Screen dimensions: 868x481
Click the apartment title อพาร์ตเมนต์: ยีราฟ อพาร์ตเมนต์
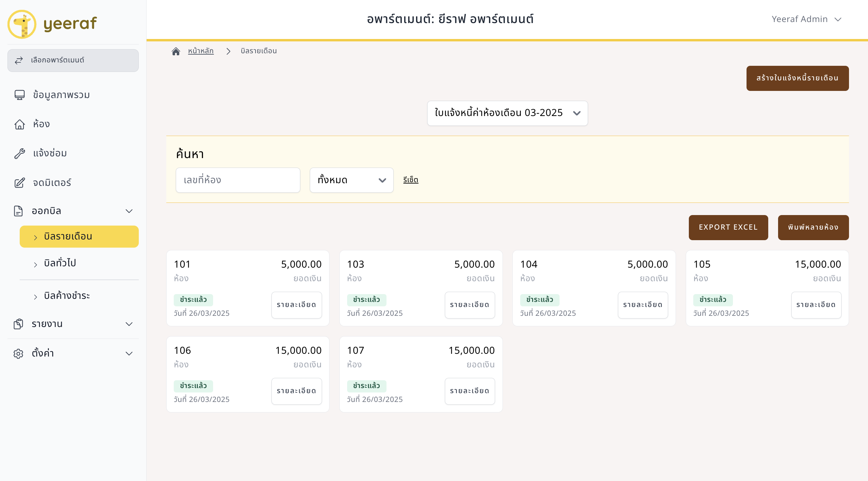450,19
